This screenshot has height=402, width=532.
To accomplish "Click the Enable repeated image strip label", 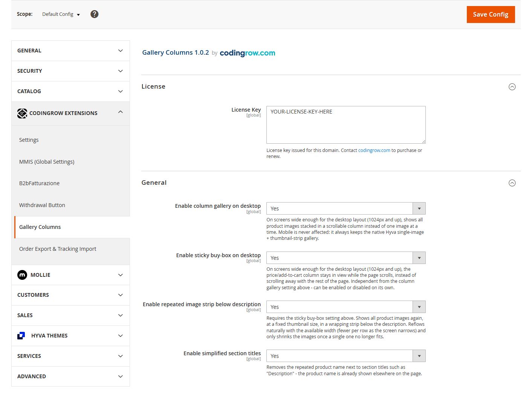I will click(x=202, y=304).
